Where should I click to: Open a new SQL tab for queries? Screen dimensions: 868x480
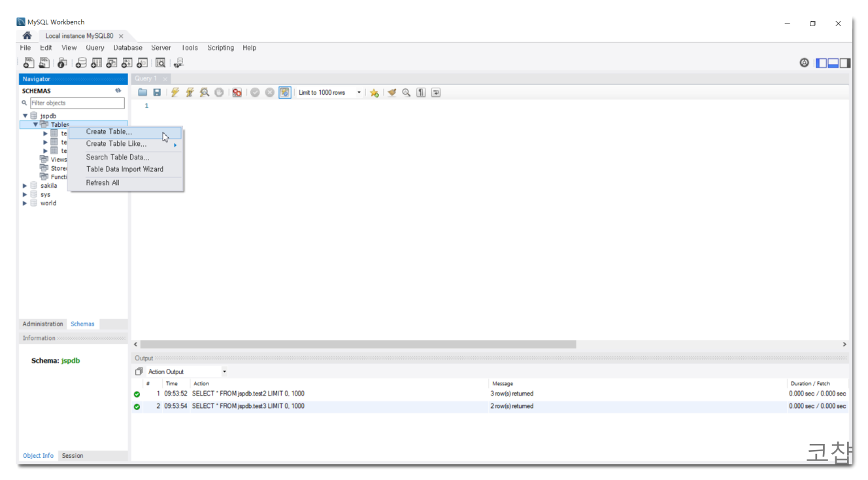click(x=28, y=63)
